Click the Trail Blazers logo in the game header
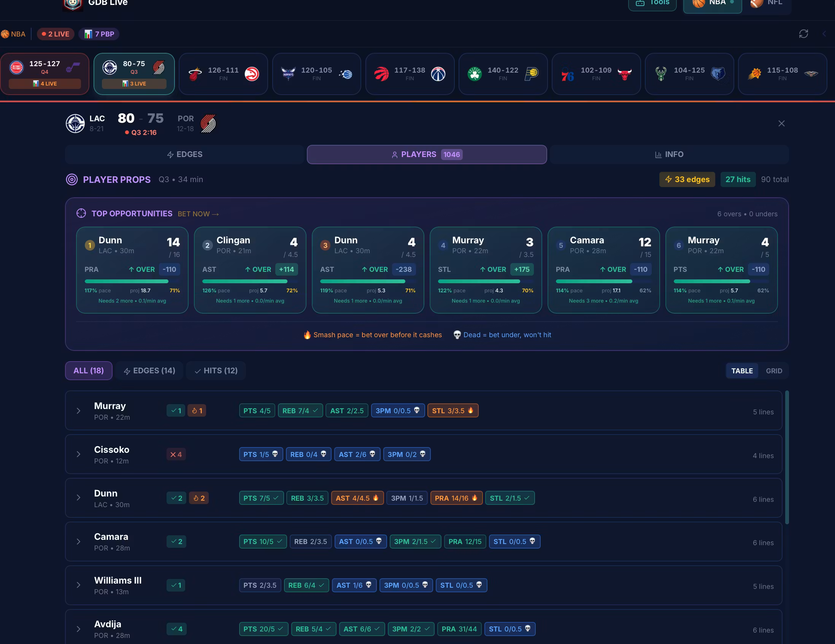The image size is (835, 644). coord(208,124)
